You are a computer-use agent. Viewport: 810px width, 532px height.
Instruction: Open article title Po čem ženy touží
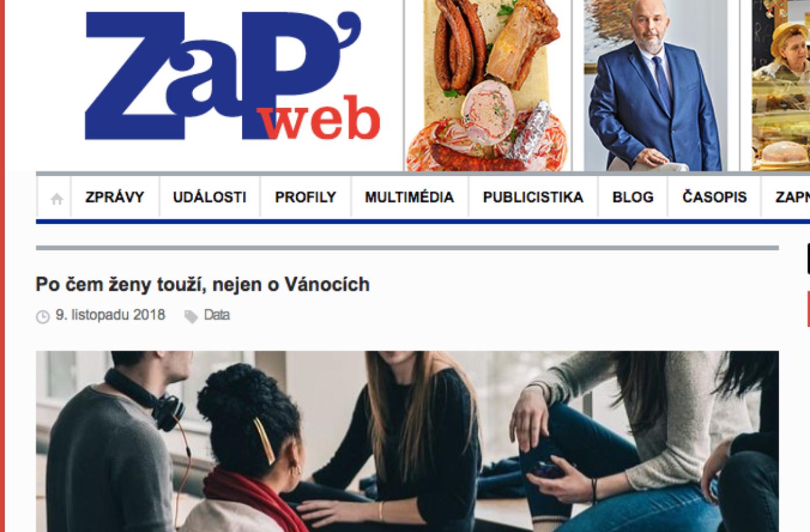pyautogui.click(x=203, y=285)
